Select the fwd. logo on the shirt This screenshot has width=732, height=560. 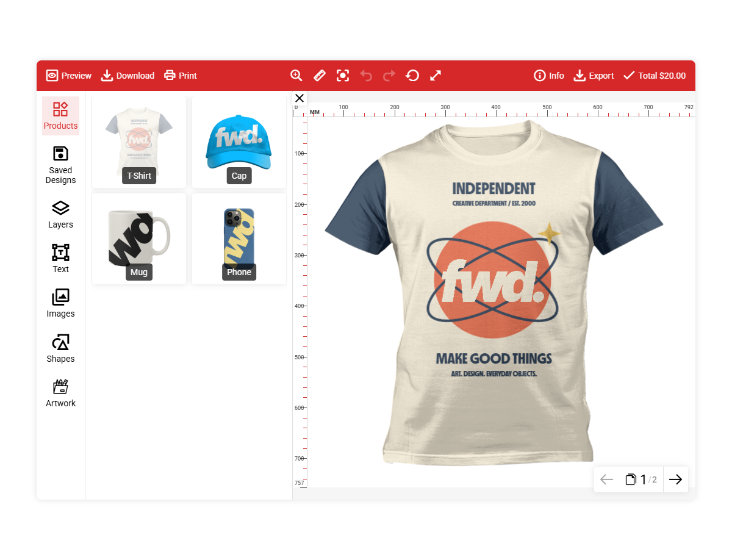pyautogui.click(x=492, y=281)
